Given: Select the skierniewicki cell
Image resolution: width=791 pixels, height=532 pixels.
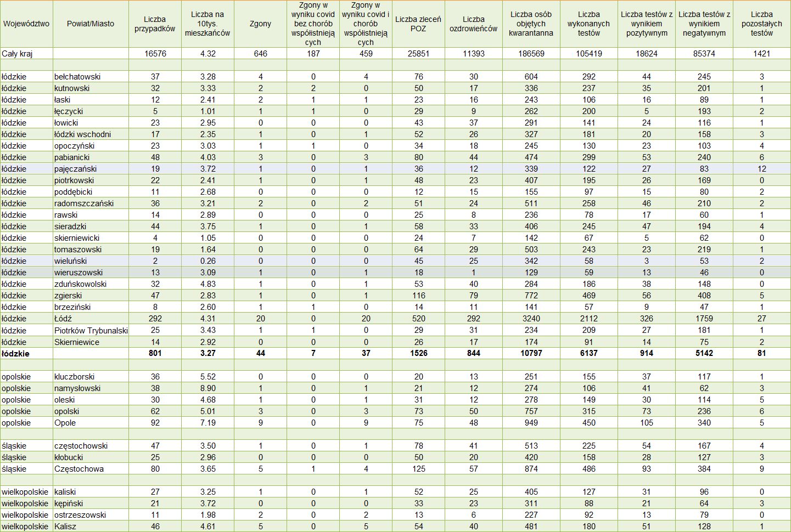Looking at the screenshot, I should 91,238.
